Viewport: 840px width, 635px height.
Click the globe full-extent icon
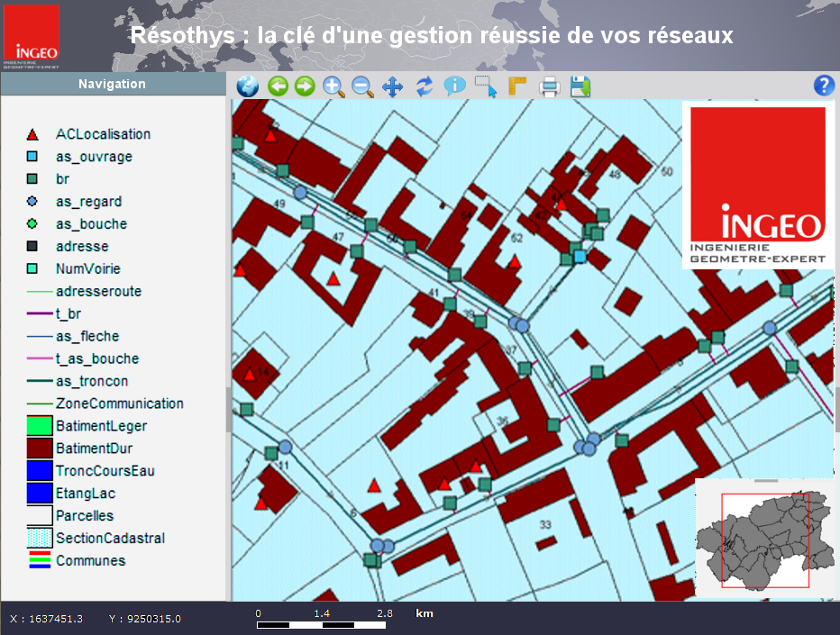tap(247, 86)
